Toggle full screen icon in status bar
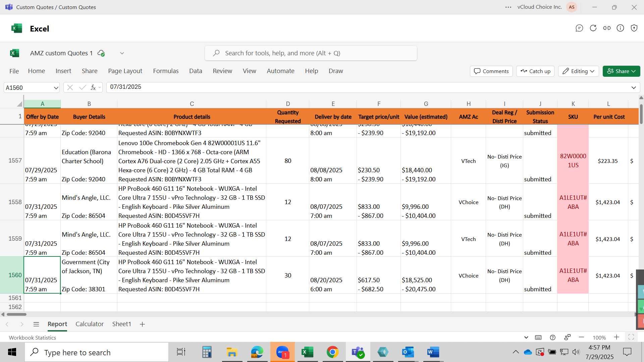Screen dimensions: 644x362 pos(631,337)
